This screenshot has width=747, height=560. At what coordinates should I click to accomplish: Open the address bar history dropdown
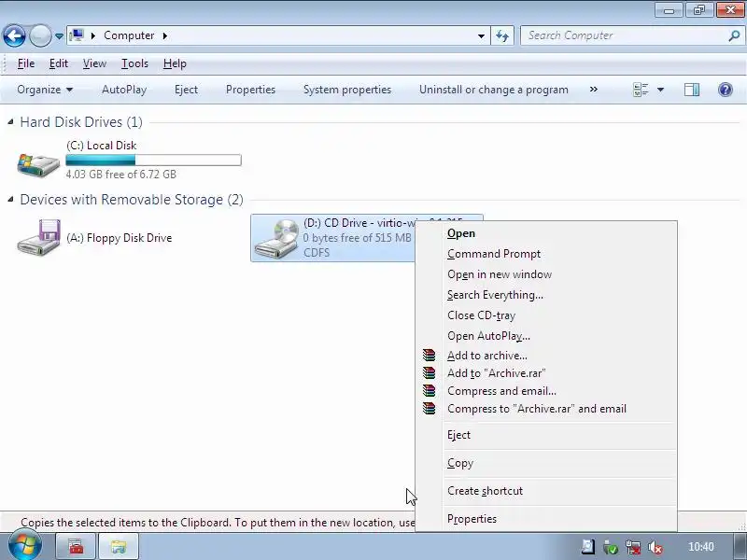481,35
